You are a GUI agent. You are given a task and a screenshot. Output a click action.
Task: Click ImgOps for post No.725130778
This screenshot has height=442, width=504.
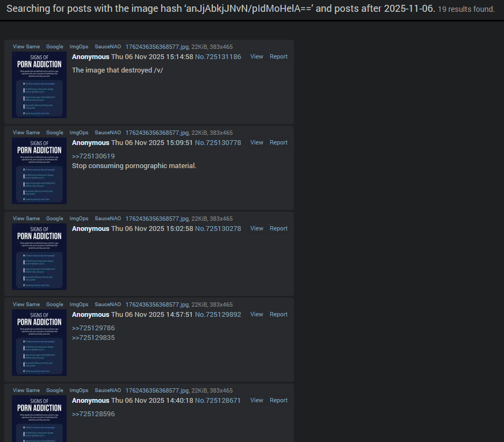(79, 133)
